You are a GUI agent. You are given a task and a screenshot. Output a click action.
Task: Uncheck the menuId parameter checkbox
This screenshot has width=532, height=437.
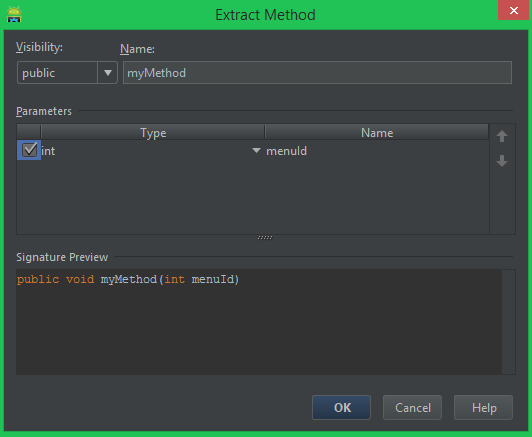tap(29, 150)
